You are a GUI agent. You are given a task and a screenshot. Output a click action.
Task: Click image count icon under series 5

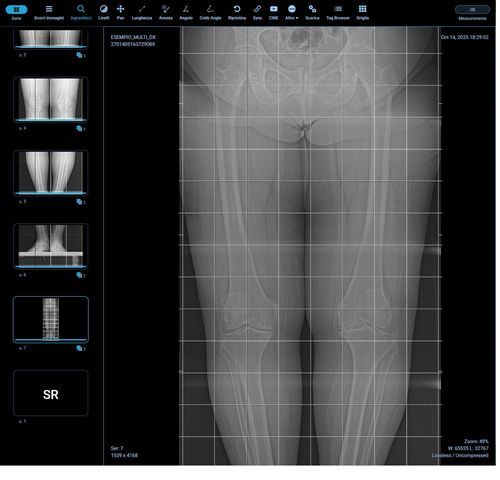click(x=79, y=202)
